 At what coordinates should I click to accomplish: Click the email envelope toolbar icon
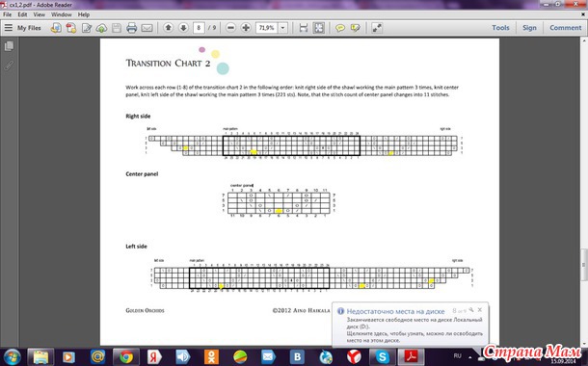tap(147, 28)
